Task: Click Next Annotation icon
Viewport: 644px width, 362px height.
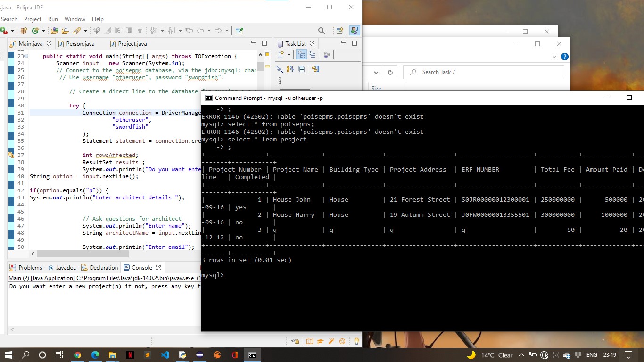Action: coord(154,31)
